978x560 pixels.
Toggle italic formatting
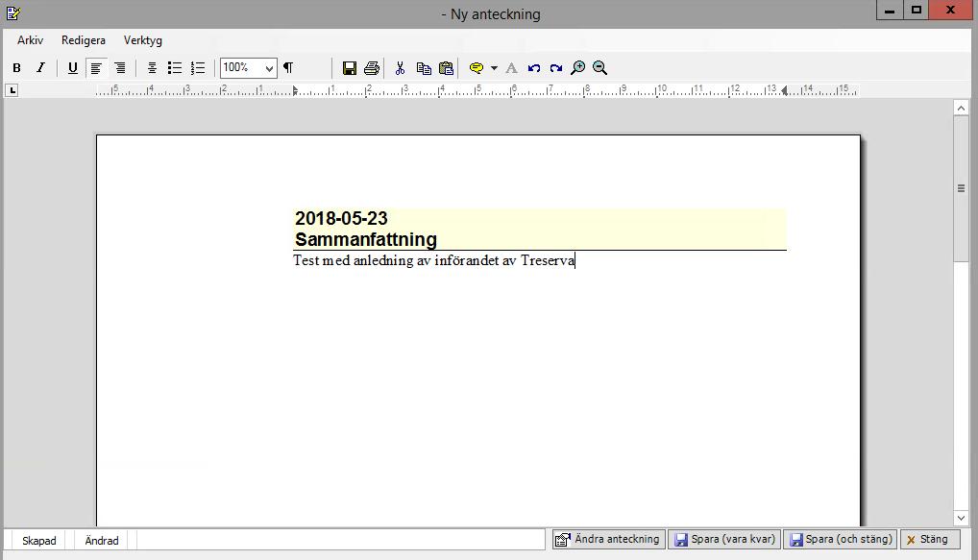[x=40, y=68]
